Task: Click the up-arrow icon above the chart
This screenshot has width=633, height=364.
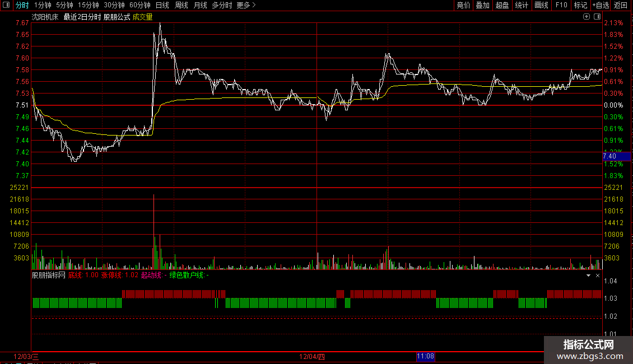Action: click(586, 17)
